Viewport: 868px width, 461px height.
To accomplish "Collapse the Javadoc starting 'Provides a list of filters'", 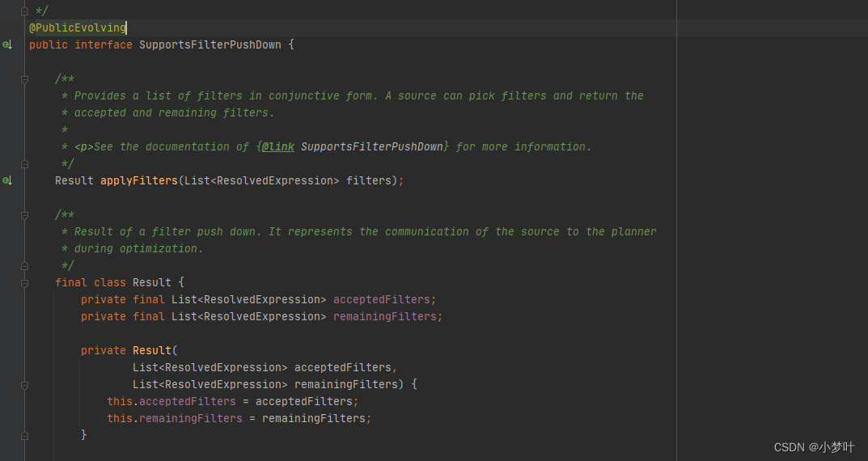I will click(x=24, y=79).
